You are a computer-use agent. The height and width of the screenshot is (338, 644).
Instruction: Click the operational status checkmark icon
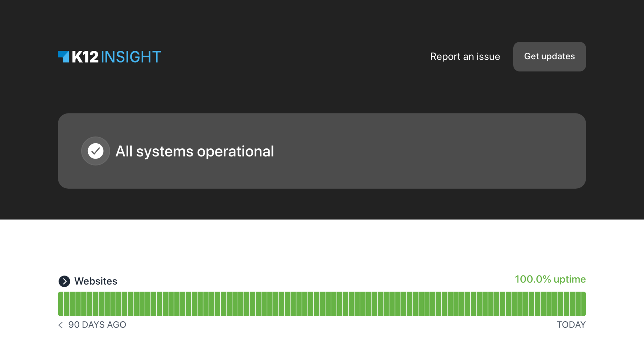tap(96, 151)
